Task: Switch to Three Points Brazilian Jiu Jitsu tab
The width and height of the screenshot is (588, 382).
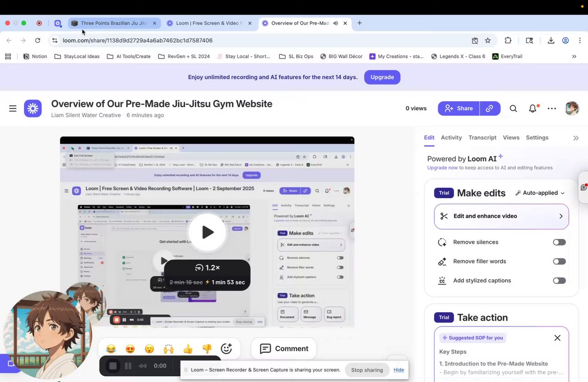Action: point(114,23)
